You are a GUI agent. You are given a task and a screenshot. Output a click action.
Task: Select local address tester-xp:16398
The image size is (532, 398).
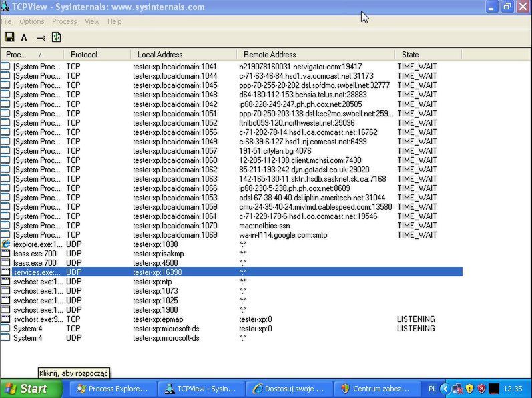tap(158, 272)
